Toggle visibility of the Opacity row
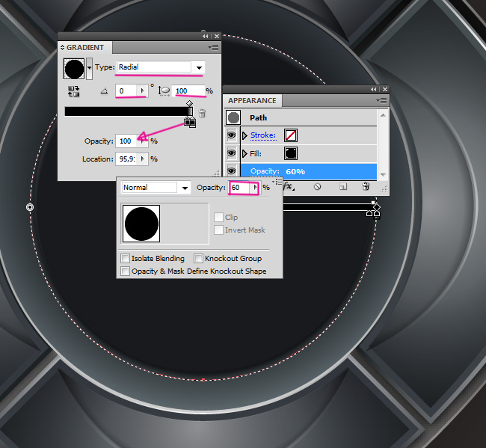 231,171
